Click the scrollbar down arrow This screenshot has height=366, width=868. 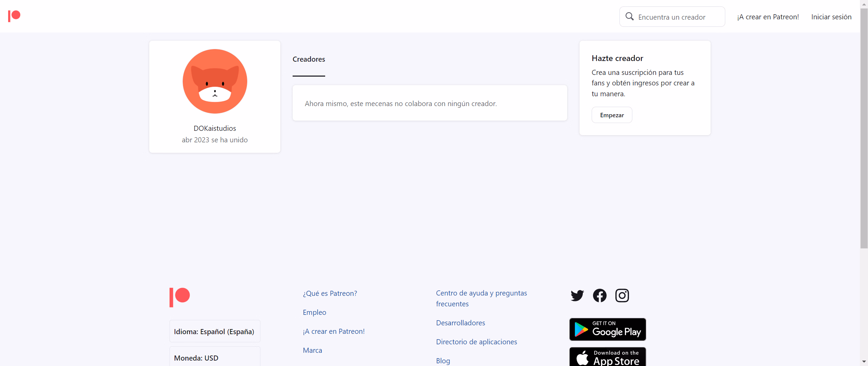pos(864,362)
